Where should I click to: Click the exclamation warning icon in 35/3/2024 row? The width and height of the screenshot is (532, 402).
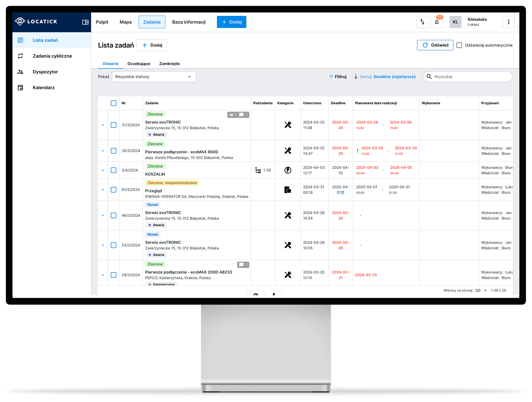coord(357,151)
